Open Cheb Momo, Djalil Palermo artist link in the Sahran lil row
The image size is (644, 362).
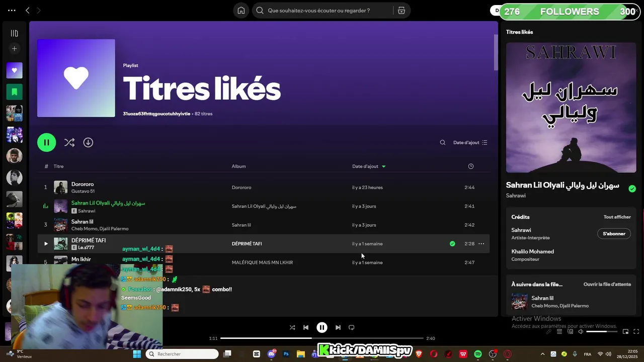(x=100, y=229)
